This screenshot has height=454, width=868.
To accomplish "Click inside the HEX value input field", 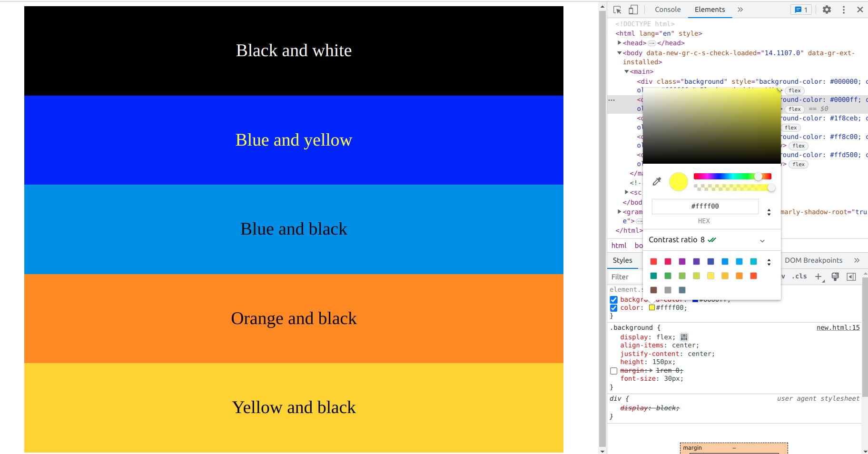I will tap(704, 206).
